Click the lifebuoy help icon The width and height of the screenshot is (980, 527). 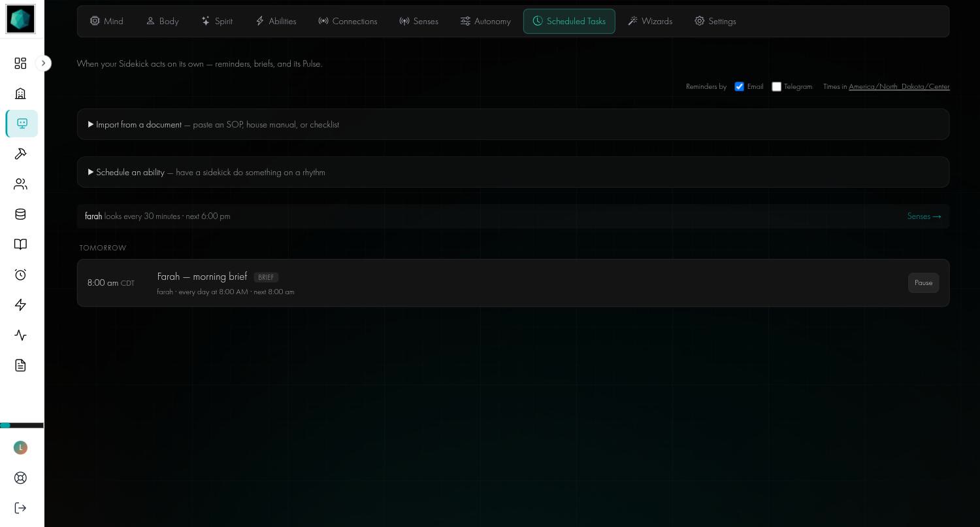pos(20,478)
